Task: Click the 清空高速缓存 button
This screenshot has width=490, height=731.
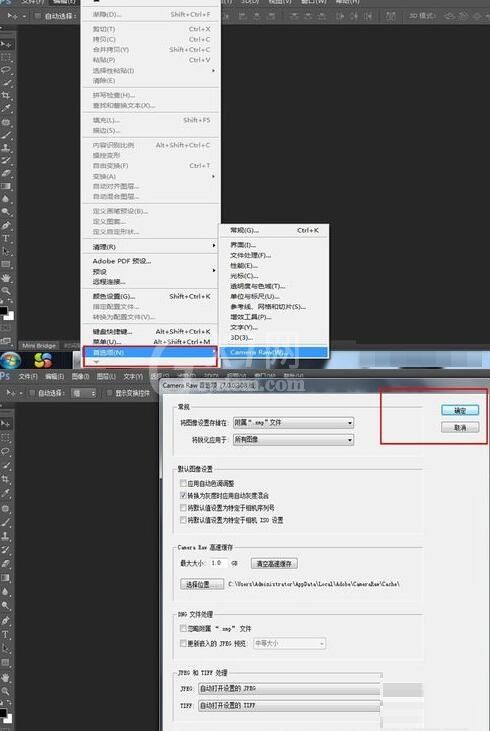Action: pos(274,563)
